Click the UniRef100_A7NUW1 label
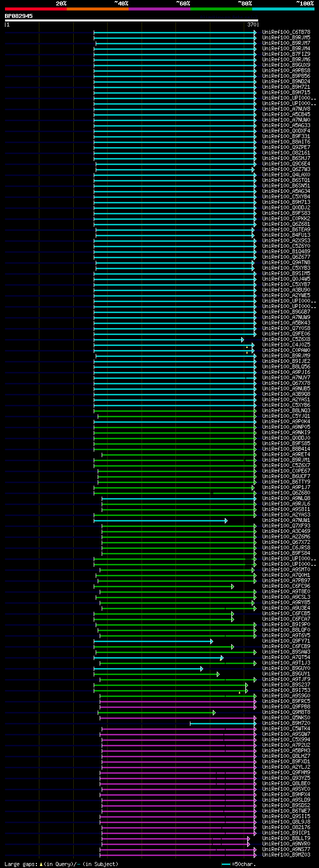The height and width of the screenshot is (868, 319). click(286, 521)
